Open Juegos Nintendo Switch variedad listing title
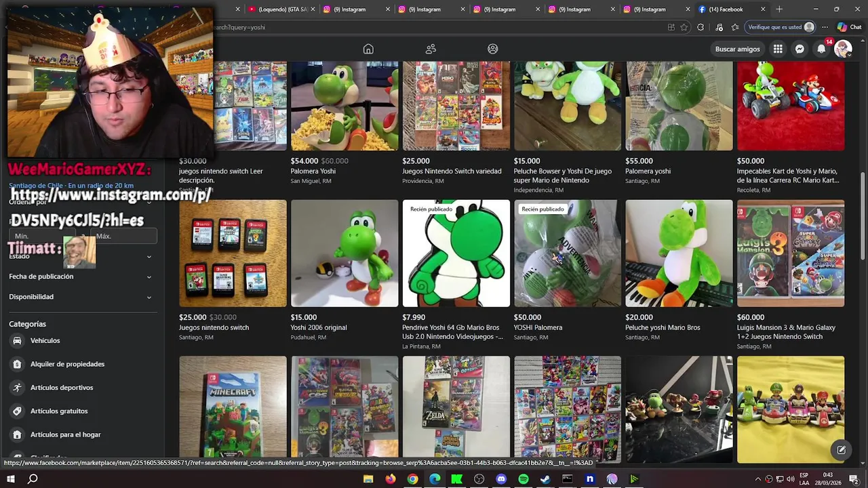The width and height of the screenshot is (868, 488). point(452,171)
